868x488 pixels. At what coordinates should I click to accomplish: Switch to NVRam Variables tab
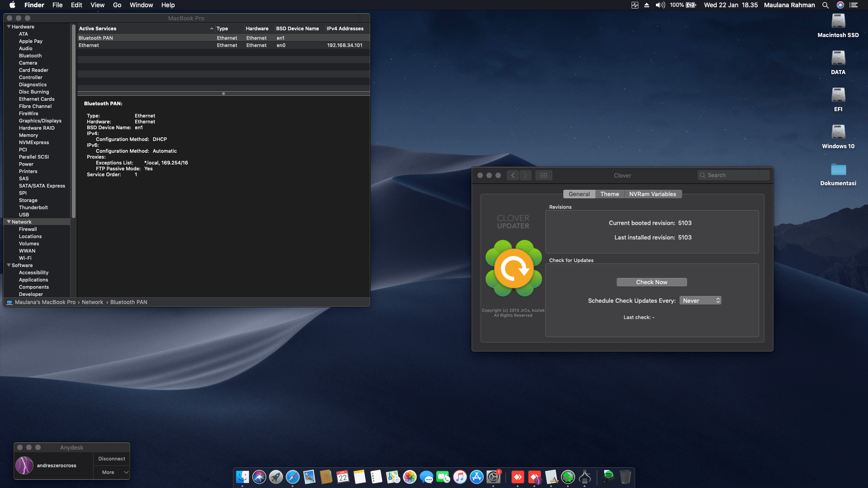click(652, 194)
